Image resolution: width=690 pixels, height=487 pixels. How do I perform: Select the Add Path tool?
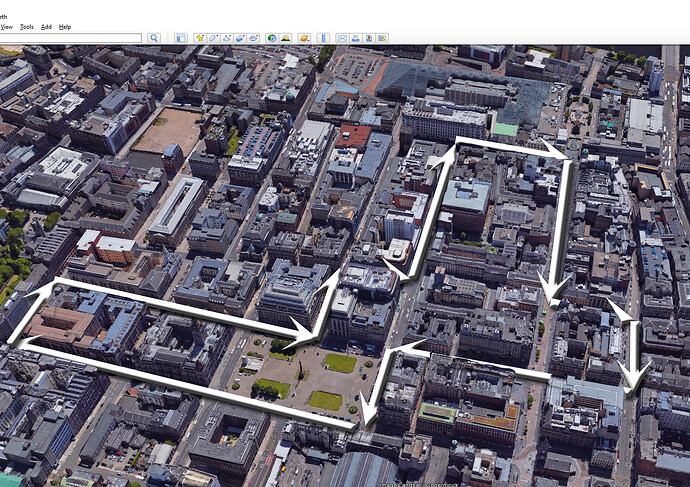(x=227, y=38)
